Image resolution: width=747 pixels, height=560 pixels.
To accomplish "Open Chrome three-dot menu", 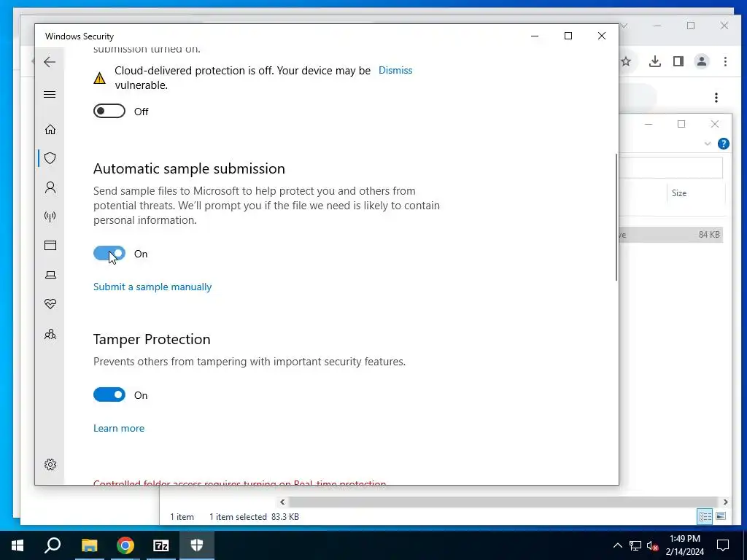I will [725, 61].
